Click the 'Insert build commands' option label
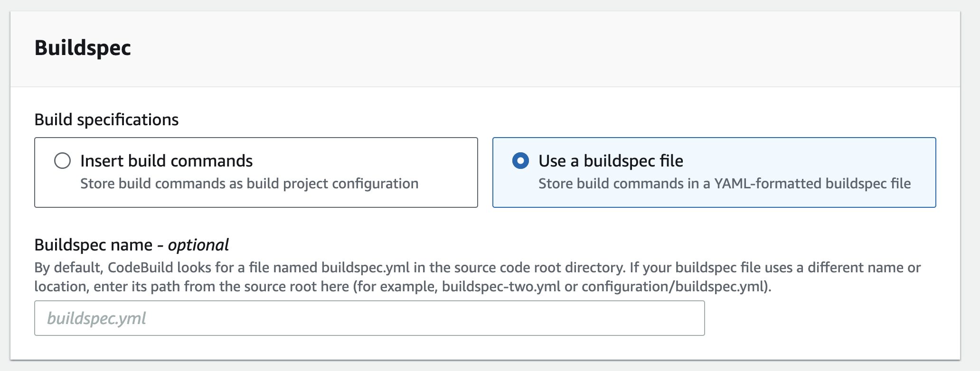 click(x=166, y=161)
